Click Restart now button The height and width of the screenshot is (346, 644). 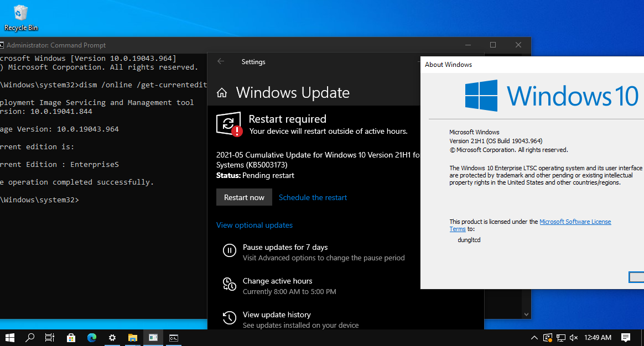(244, 197)
